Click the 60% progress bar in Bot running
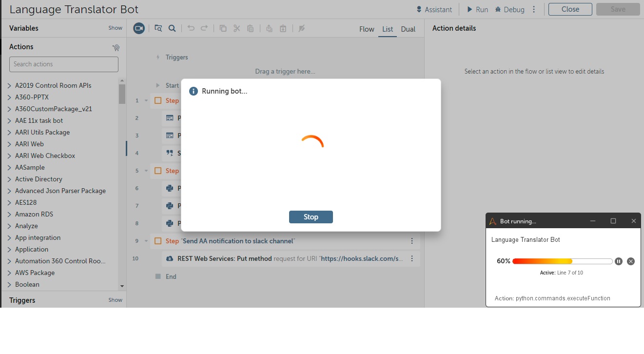The height and width of the screenshot is (354, 644). click(x=563, y=261)
